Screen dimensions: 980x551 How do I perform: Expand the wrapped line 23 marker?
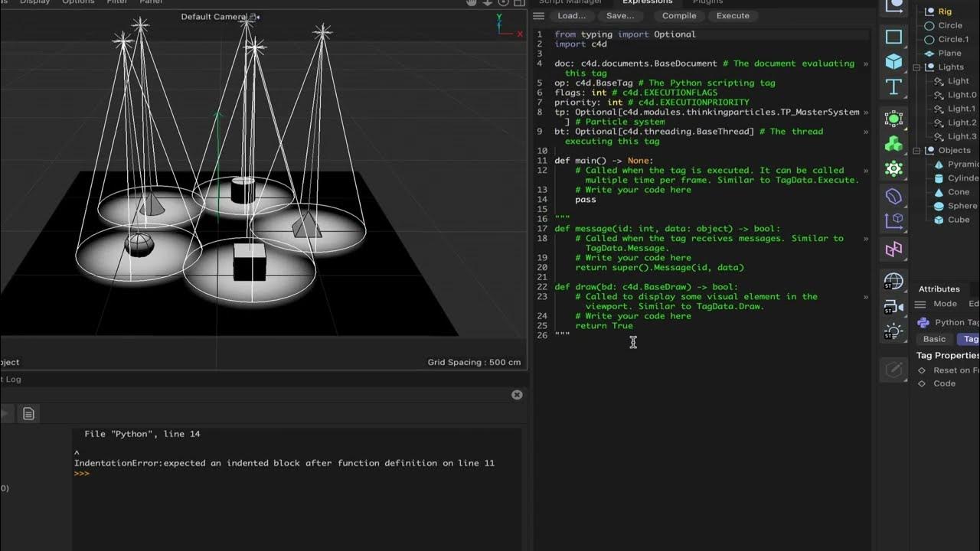866,297
